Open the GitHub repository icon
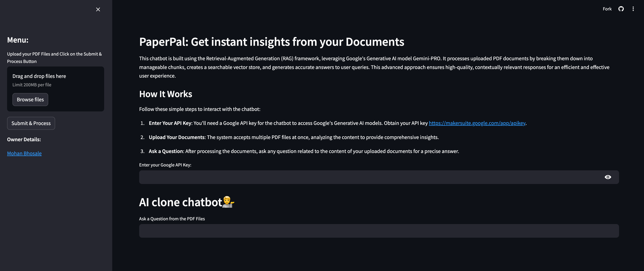The width and height of the screenshot is (644, 271). click(x=621, y=9)
